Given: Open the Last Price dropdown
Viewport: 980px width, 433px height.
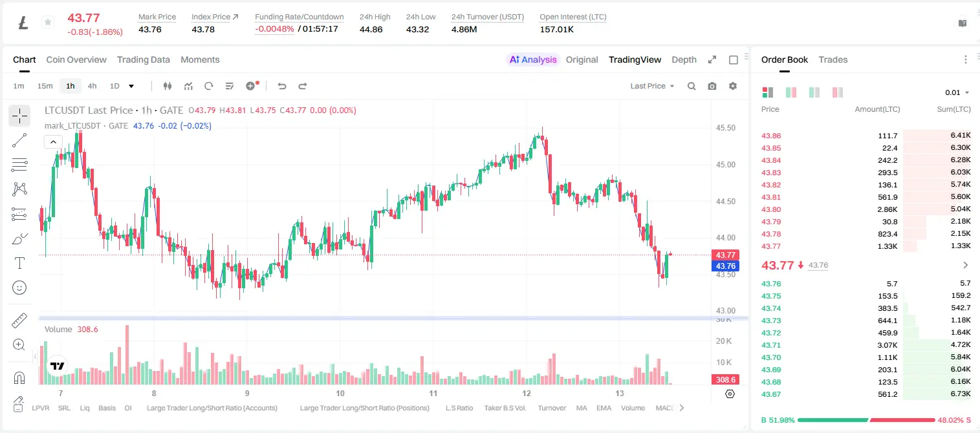Looking at the screenshot, I should (652, 86).
